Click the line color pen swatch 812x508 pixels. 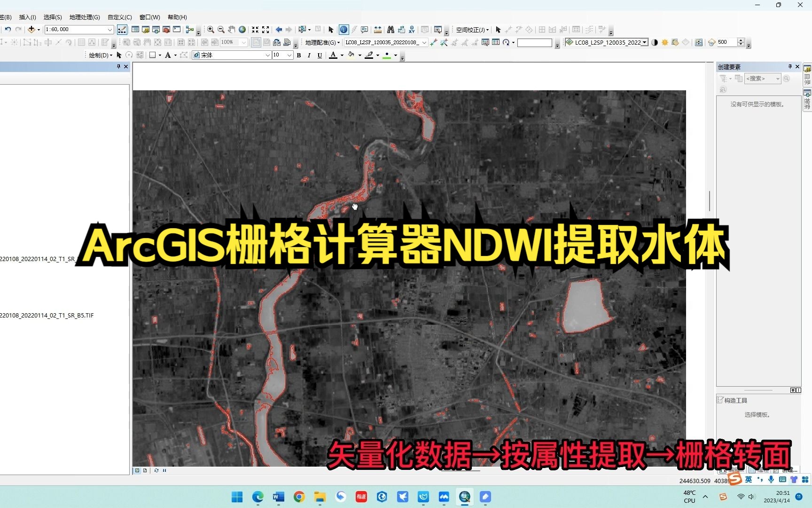pos(369,55)
